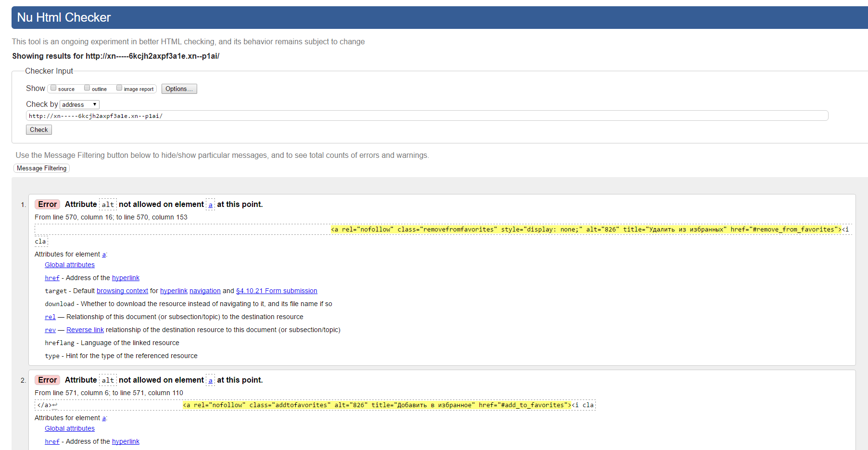Click the target attribute name text
Image resolution: width=868 pixels, height=450 pixels.
(56, 291)
